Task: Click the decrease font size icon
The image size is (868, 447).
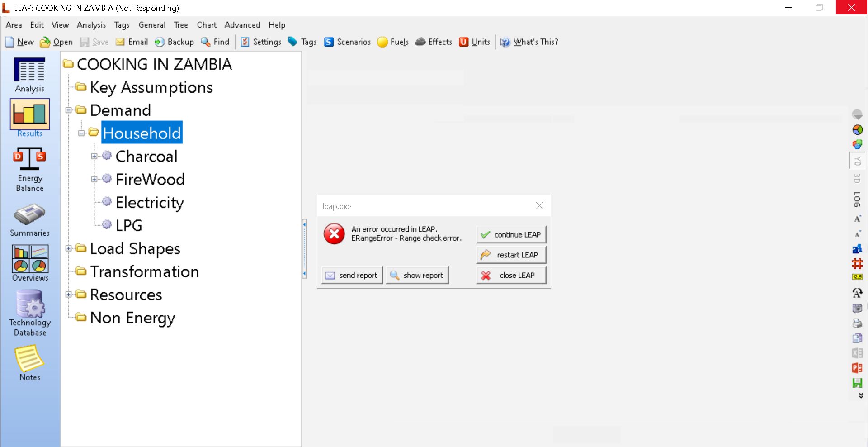Action: click(x=857, y=233)
